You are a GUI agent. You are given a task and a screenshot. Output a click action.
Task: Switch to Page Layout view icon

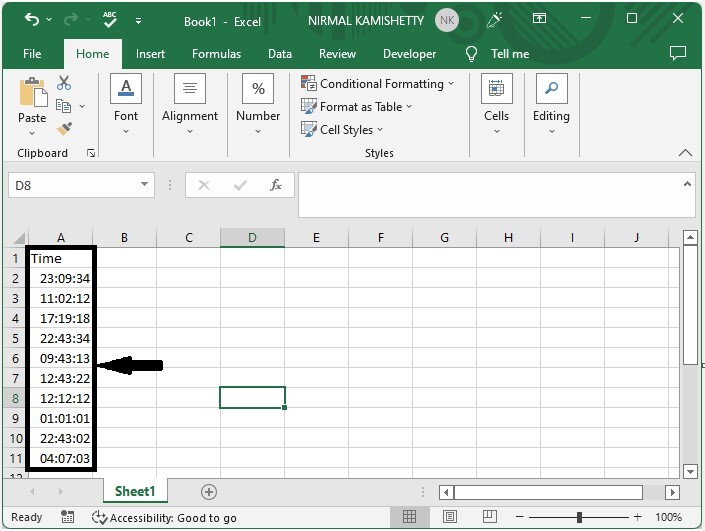click(450, 517)
